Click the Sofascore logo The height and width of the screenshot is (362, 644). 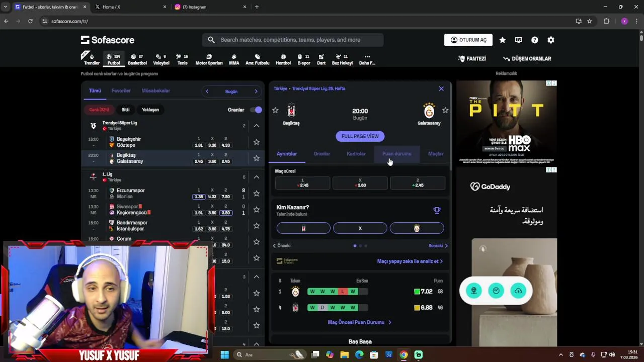pyautogui.click(x=108, y=40)
